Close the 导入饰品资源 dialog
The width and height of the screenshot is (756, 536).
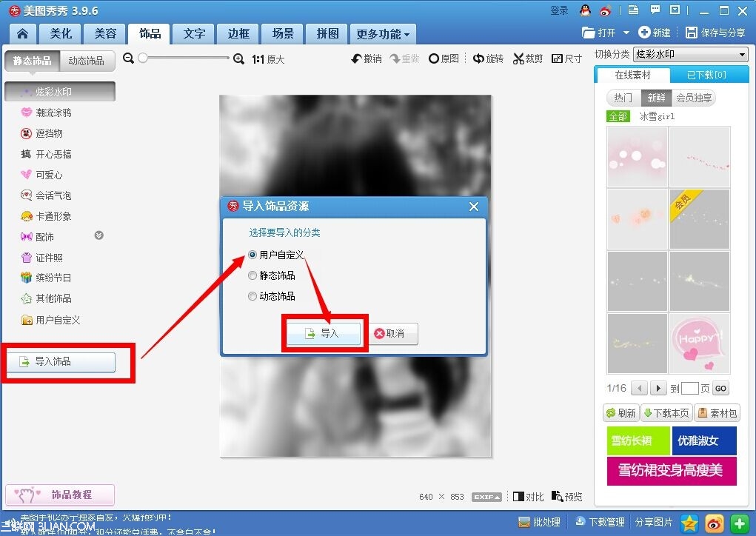(474, 207)
